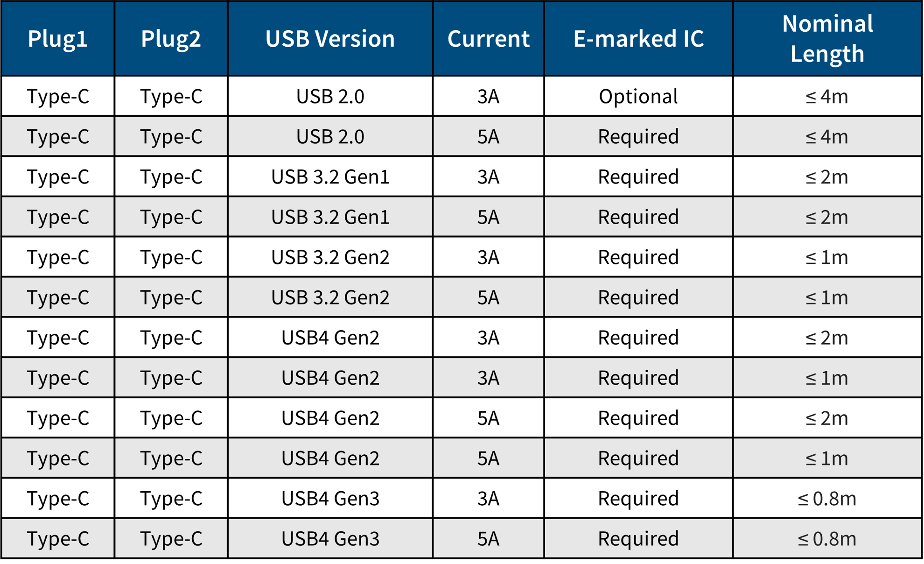Select the 3A cell in first USB 2.0 row
This screenshot has width=924, height=564.
point(488,96)
